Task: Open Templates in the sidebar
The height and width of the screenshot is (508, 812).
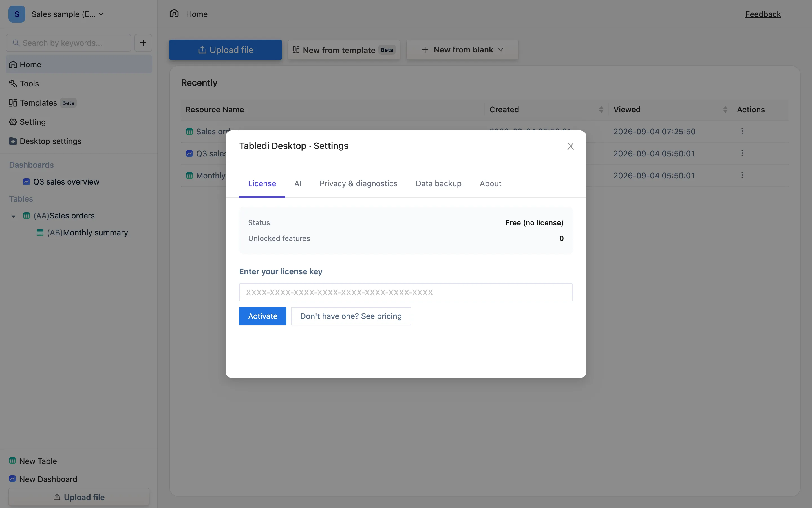Action: pyautogui.click(x=79, y=103)
